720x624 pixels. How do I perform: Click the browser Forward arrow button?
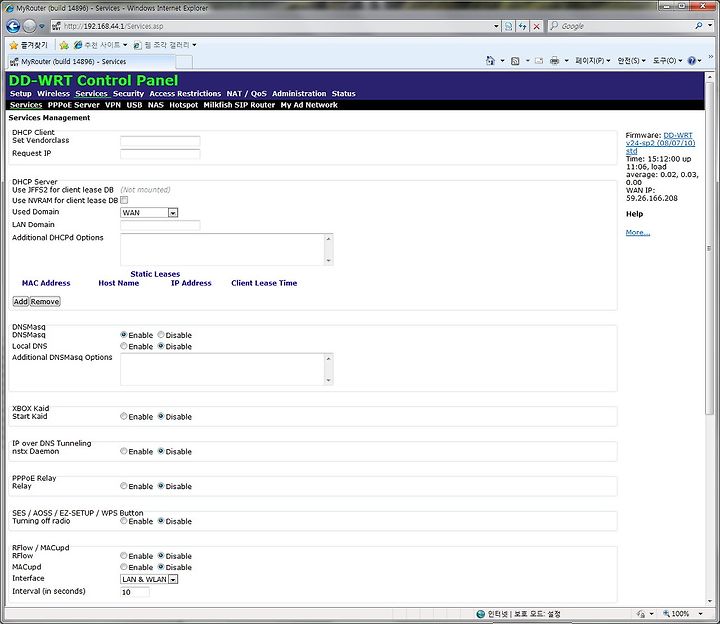[29, 26]
